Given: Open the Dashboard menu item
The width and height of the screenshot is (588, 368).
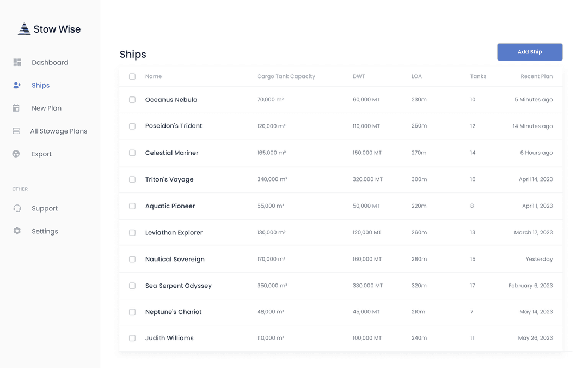Looking at the screenshot, I should (50, 63).
